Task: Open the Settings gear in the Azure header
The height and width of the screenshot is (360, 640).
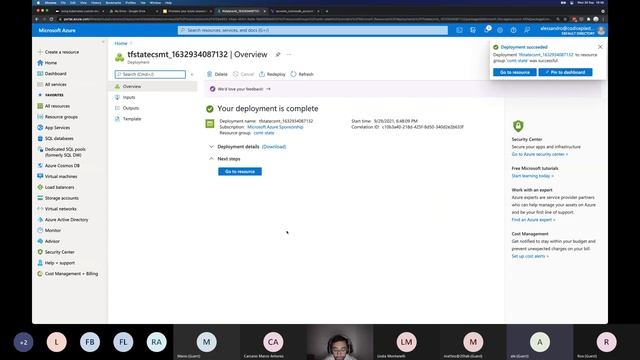Action: [500, 30]
